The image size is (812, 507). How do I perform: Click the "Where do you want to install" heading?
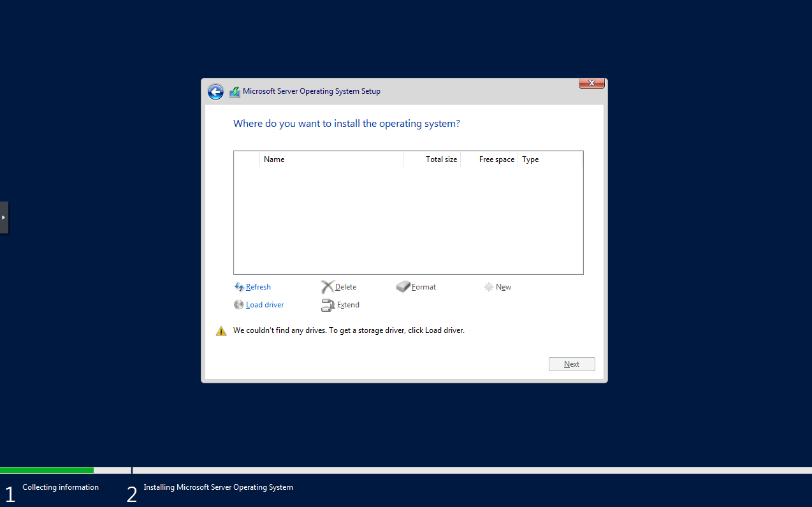(x=347, y=124)
